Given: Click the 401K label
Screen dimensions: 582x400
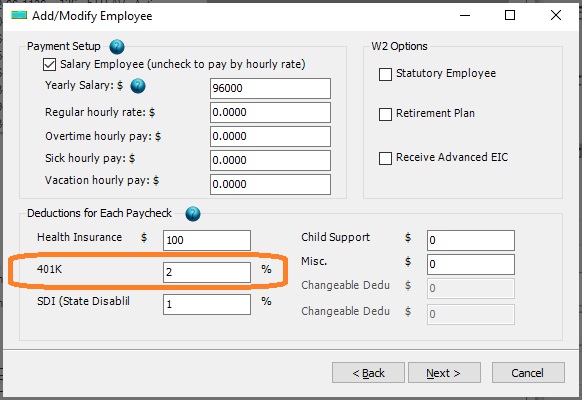Looking at the screenshot, I should point(49,269).
